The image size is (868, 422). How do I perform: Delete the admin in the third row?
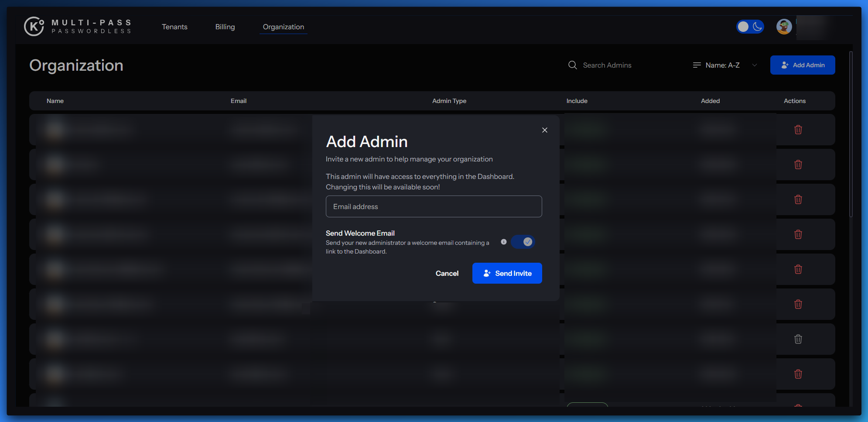[x=798, y=199]
